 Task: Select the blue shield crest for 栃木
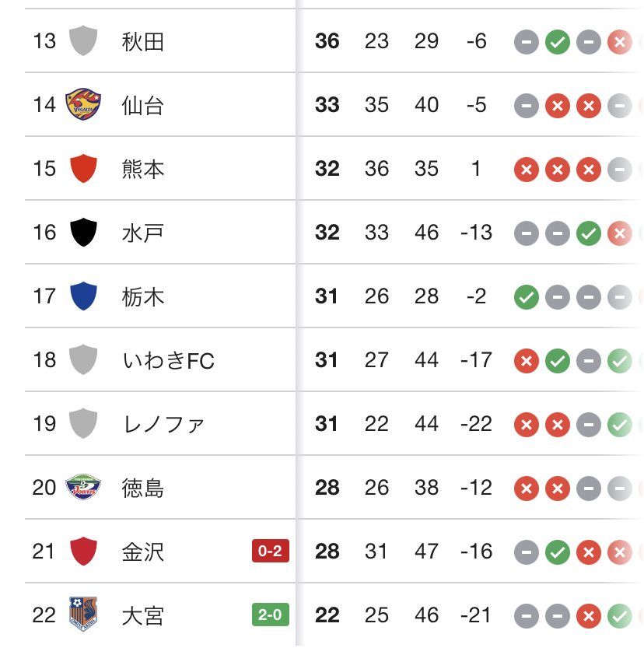click(83, 296)
